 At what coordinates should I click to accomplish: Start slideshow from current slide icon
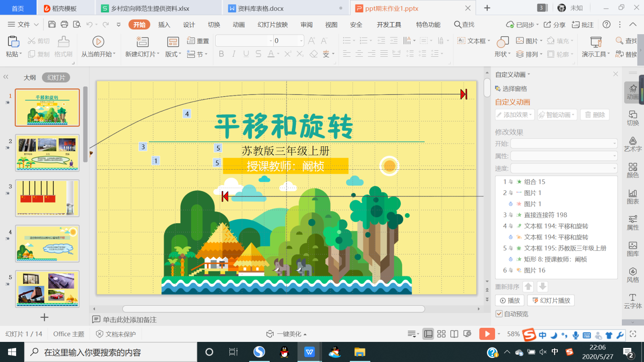pos(98,42)
